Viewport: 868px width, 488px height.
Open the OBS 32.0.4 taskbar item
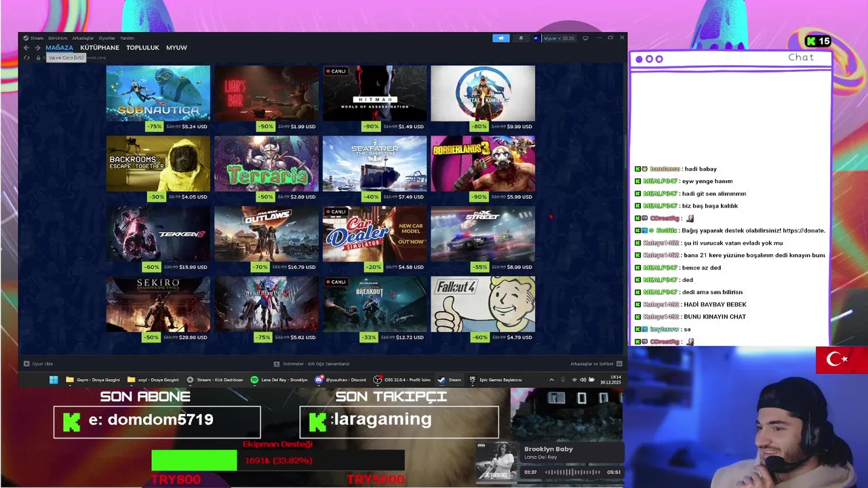coord(403,380)
